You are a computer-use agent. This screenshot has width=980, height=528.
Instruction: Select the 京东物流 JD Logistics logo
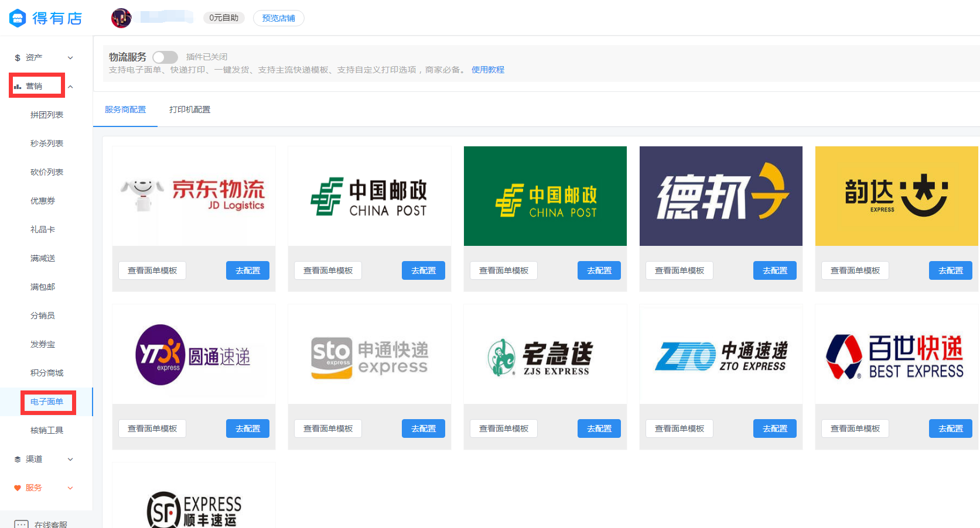point(194,196)
